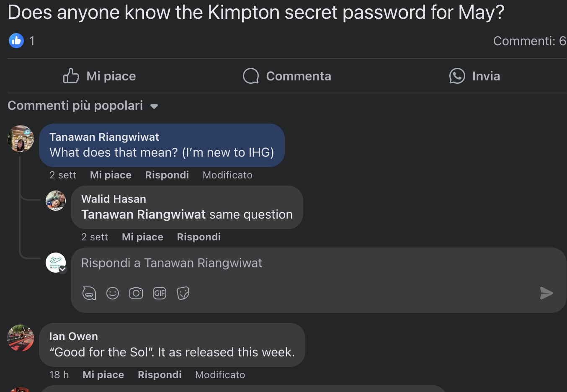The image size is (567, 392).
Task: Open the GIF picker
Action: pos(160,293)
